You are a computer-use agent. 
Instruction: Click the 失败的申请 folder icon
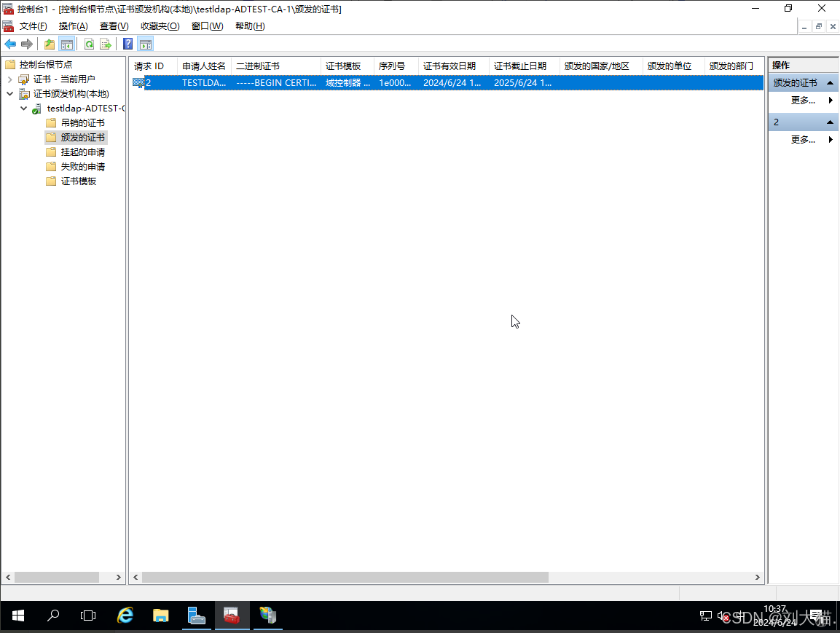tap(52, 167)
